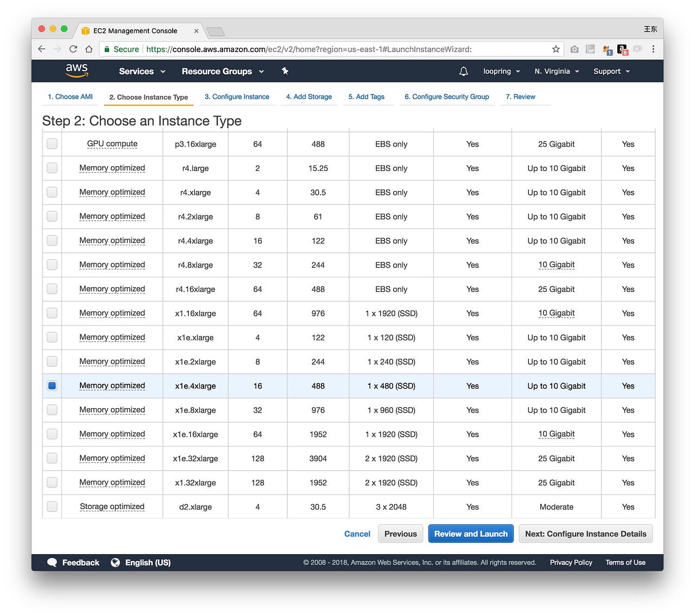The height and width of the screenshot is (616, 695).
Task: Open Chrome three-dot menu
Action: point(653,49)
